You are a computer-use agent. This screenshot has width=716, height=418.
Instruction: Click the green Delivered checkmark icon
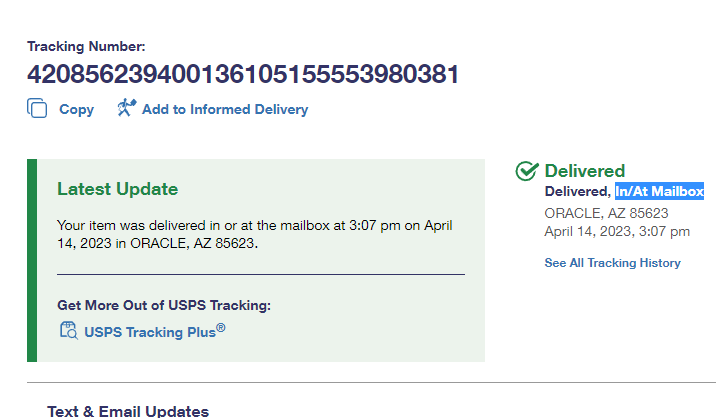click(527, 171)
